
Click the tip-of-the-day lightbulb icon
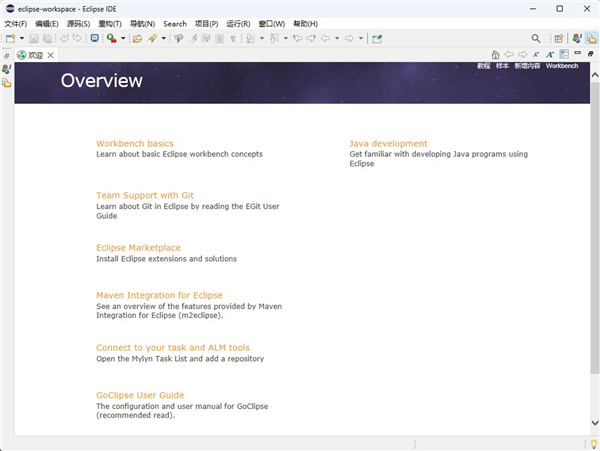tap(592, 443)
